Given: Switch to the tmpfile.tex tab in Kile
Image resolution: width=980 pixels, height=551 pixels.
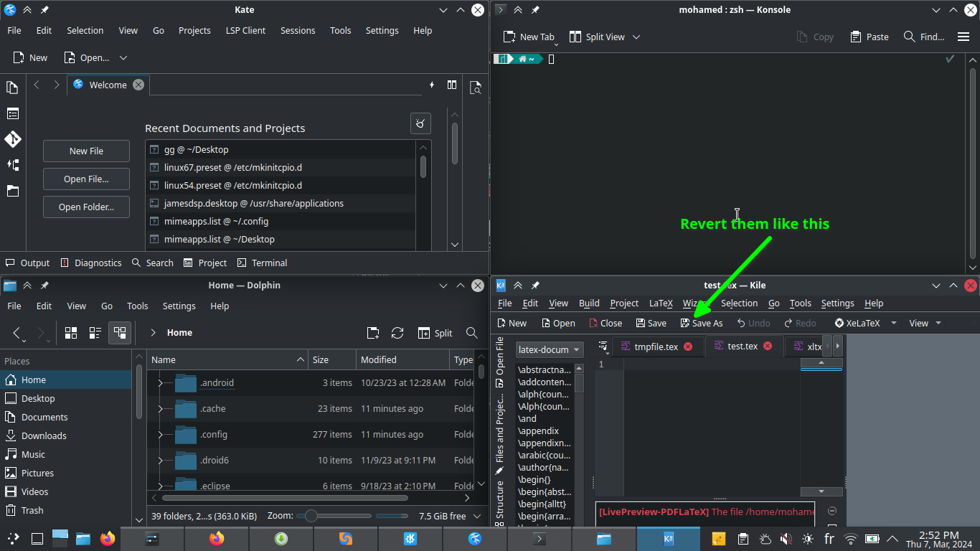Looking at the screenshot, I should (x=655, y=347).
